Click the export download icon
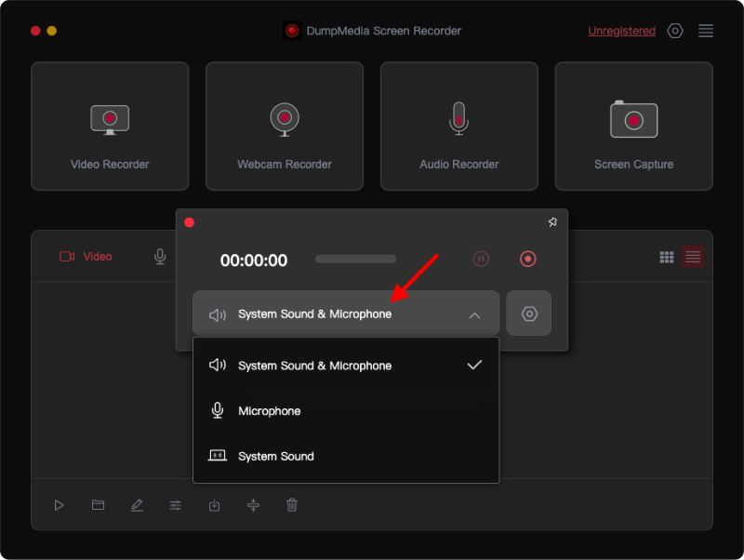Screen dimensions: 744x560 (215, 505)
